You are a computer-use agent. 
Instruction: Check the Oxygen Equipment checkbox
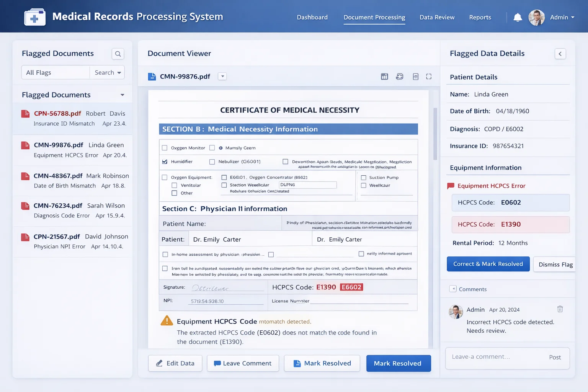[165, 177]
